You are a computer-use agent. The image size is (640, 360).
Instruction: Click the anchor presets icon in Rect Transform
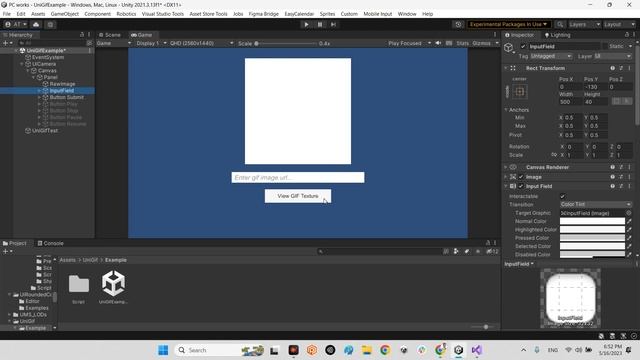520,91
